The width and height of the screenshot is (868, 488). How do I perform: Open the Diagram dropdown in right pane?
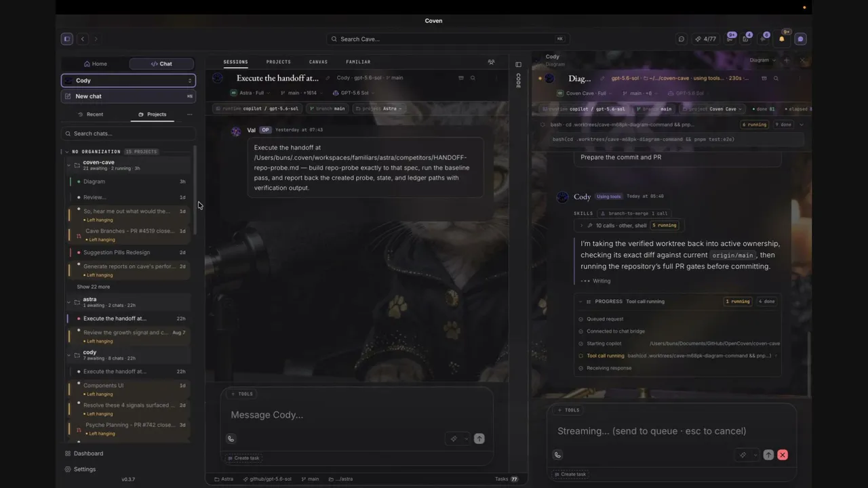coord(763,60)
